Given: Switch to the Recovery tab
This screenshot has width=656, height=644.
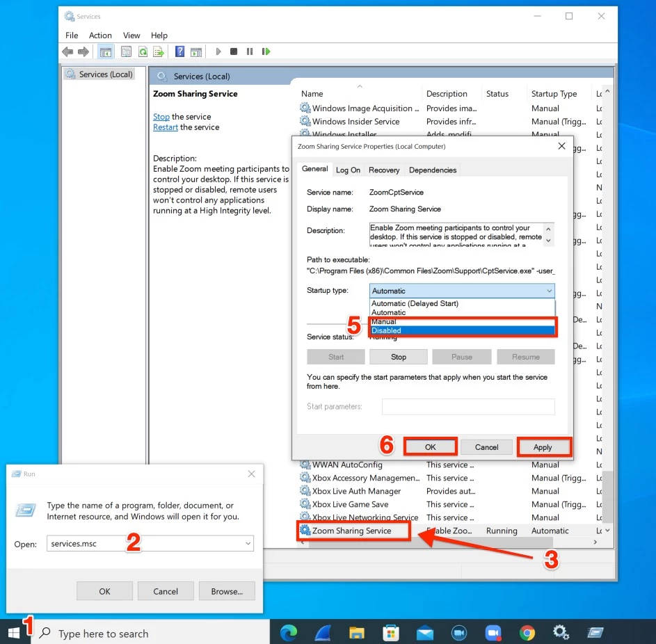Looking at the screenshot, I should click(384, 170).
